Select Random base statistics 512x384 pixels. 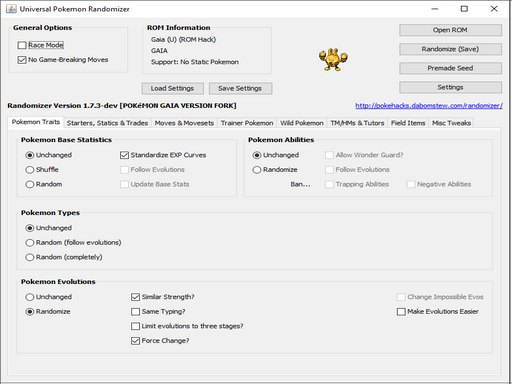click(30, 184)
